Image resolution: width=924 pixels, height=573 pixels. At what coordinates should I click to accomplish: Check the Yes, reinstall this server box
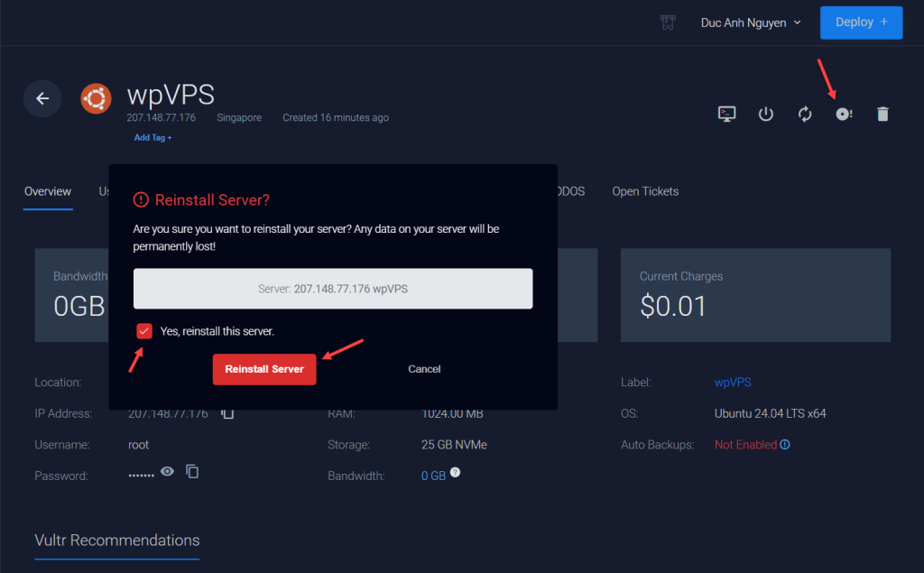click(144, 330)
